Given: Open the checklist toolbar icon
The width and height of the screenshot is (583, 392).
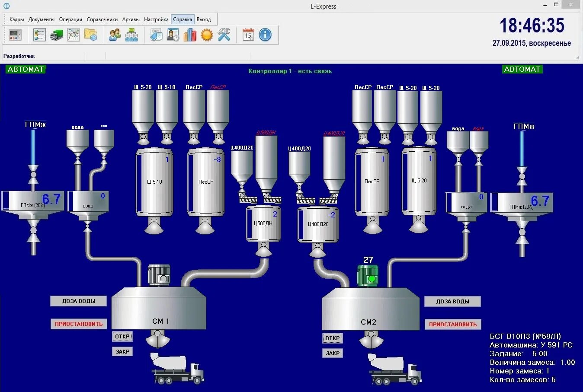Looking at the screenshot, I should point(39,35).
